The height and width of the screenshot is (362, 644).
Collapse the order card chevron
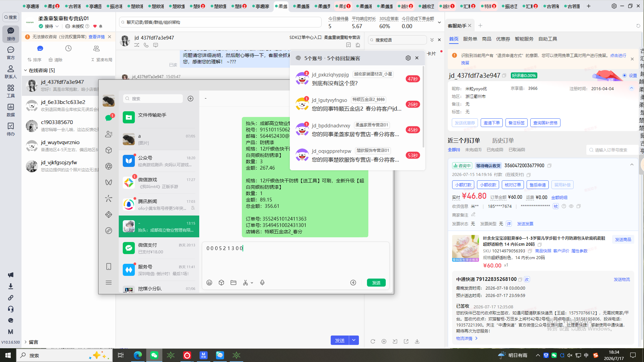pos(632,165)
